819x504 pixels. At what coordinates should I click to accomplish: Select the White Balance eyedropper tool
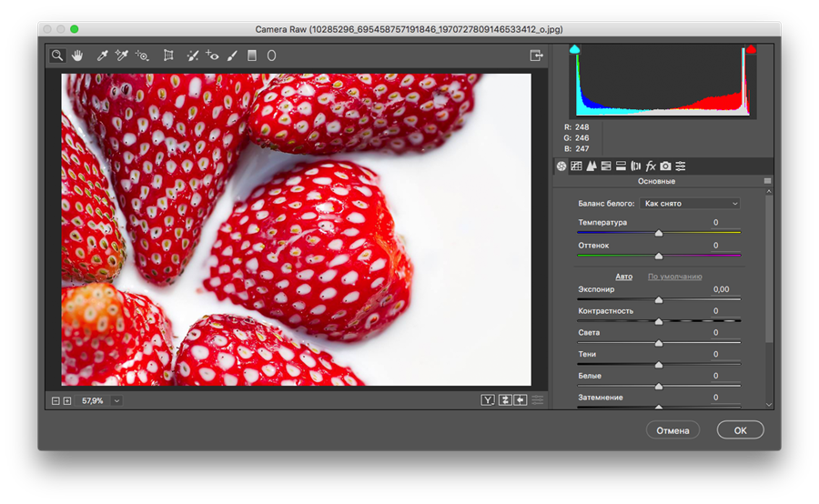(103, 55)
